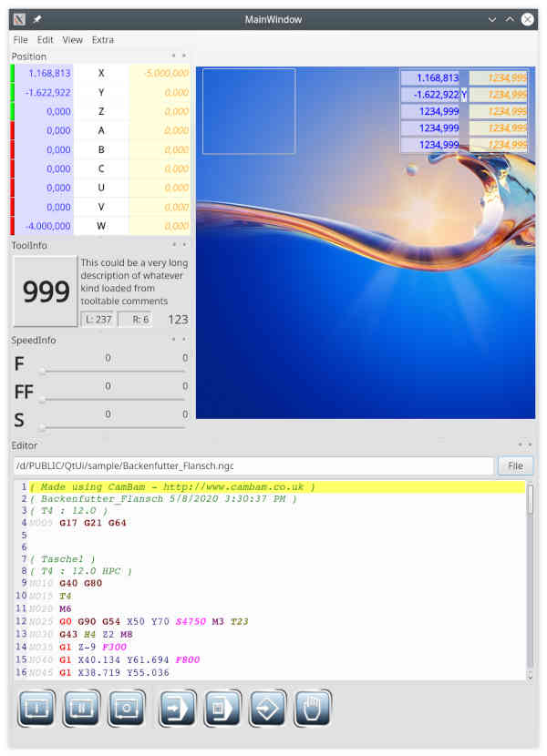Click the File button beside the path field

[515, 465]
